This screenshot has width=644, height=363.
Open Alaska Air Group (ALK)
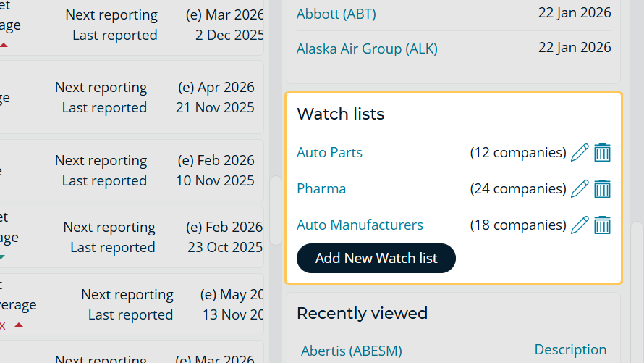click(x=367, y=48)
